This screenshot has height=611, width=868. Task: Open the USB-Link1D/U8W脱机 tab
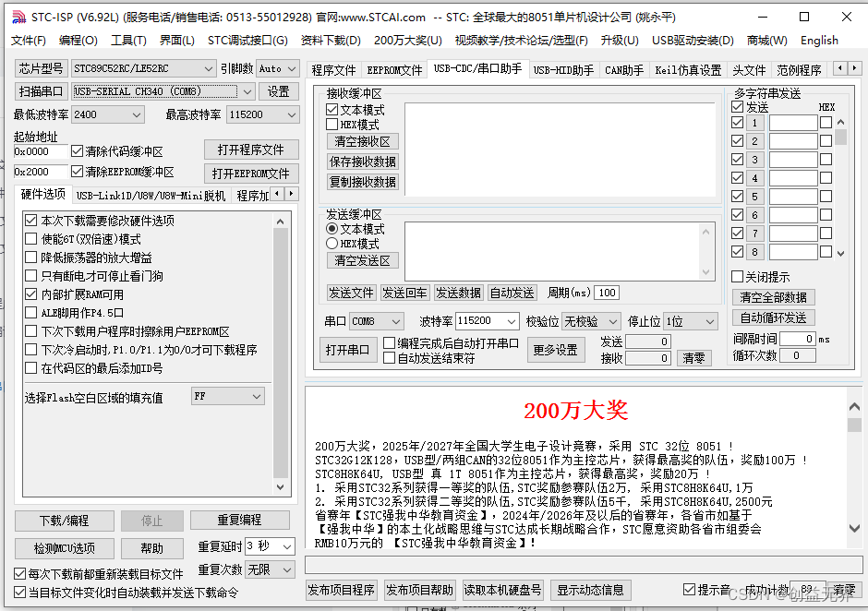151,196
